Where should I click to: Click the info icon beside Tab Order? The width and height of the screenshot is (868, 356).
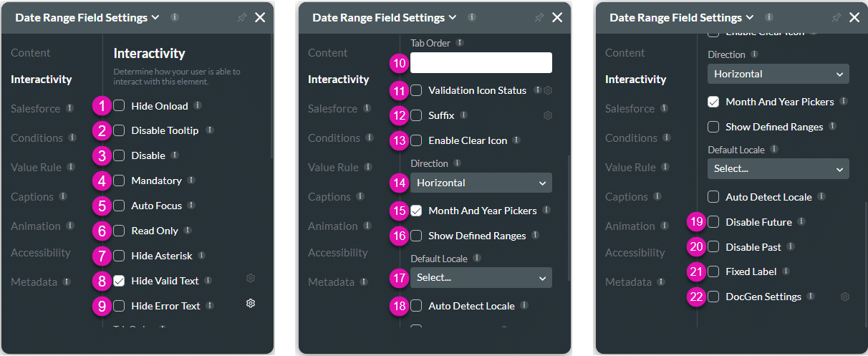460,43
